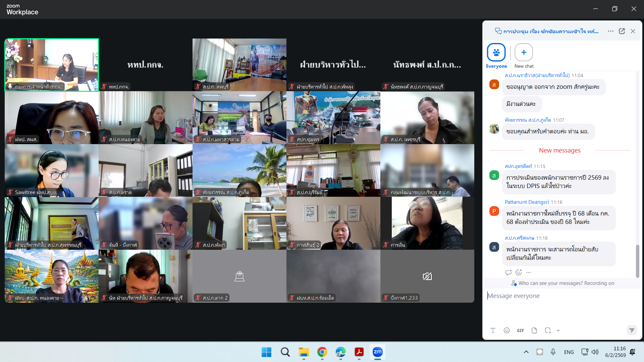Reply in thread to last message

coord(508,273)
